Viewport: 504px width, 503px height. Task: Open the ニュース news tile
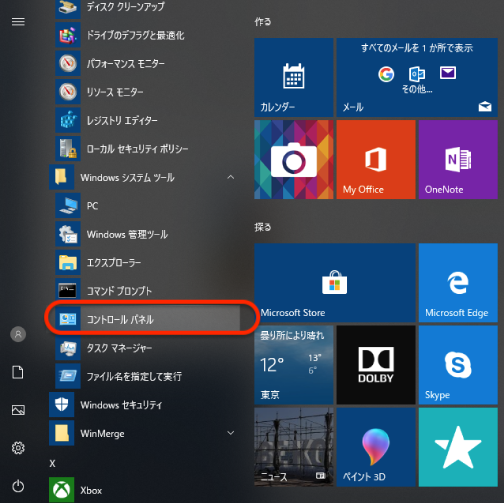[294, 447]
